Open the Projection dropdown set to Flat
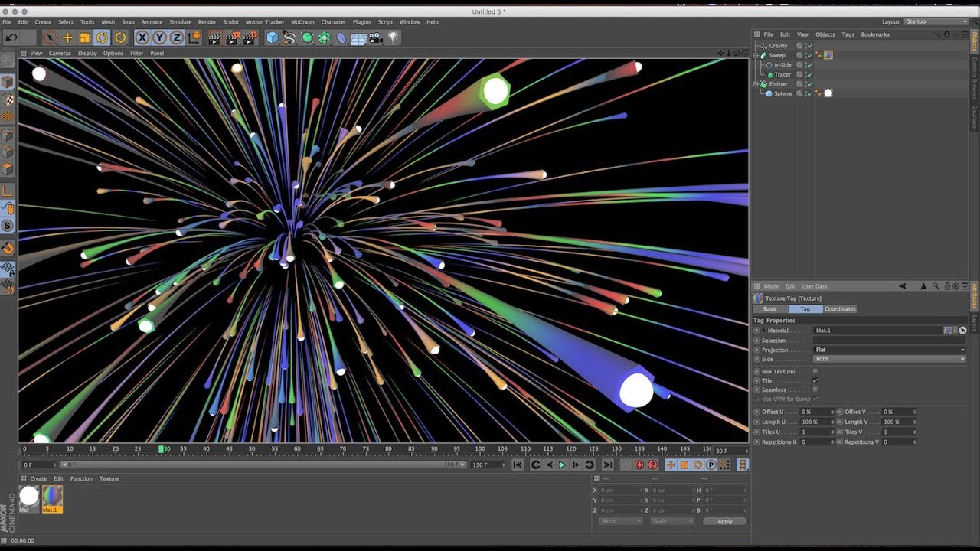Viewport: 980px width, 551px height. tap(890, 350)
